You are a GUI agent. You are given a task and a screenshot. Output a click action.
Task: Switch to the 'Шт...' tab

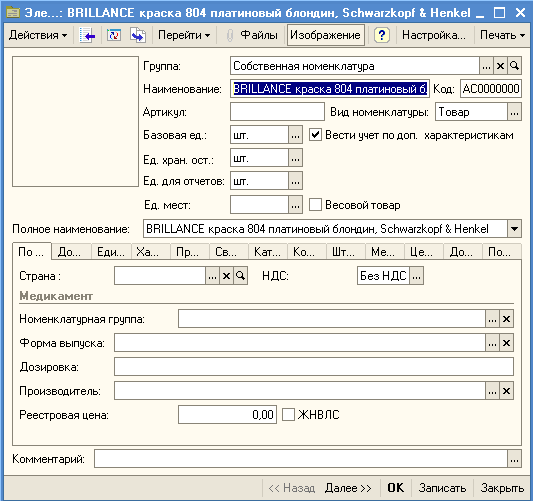point(345,252)
